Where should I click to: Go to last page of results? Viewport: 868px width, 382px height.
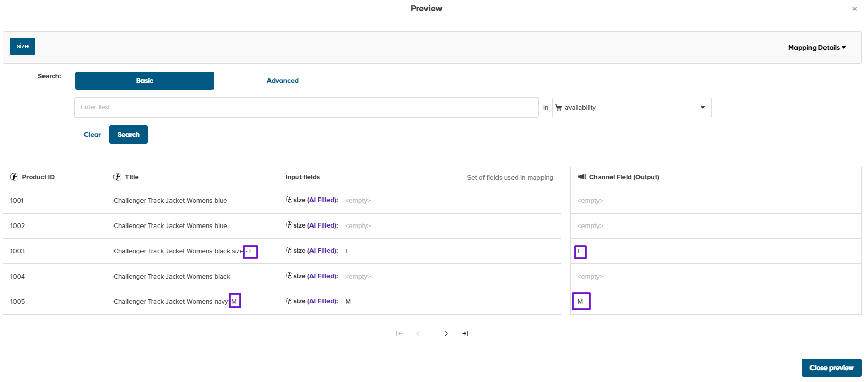pyautogui.click(x=465, y=334)
